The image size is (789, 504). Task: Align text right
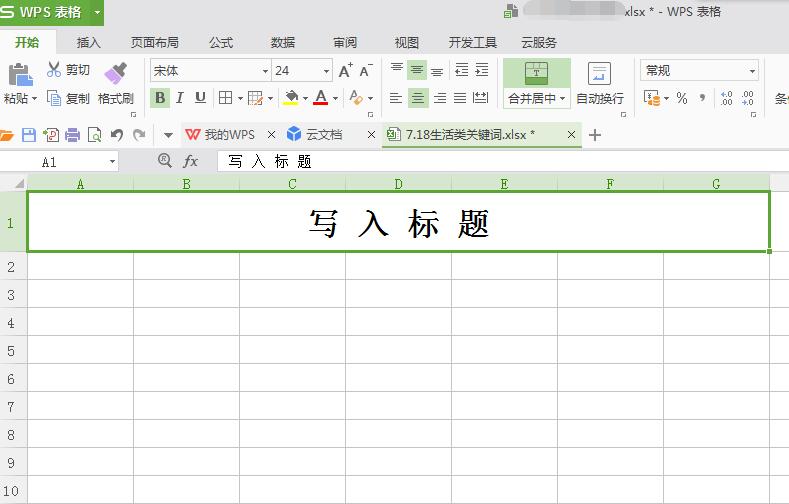(440, 98)
